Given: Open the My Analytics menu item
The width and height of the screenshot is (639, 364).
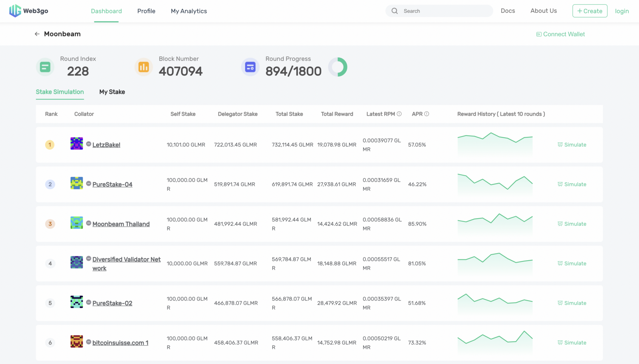Looking at the screenshot, I should [x=189, y=11].
